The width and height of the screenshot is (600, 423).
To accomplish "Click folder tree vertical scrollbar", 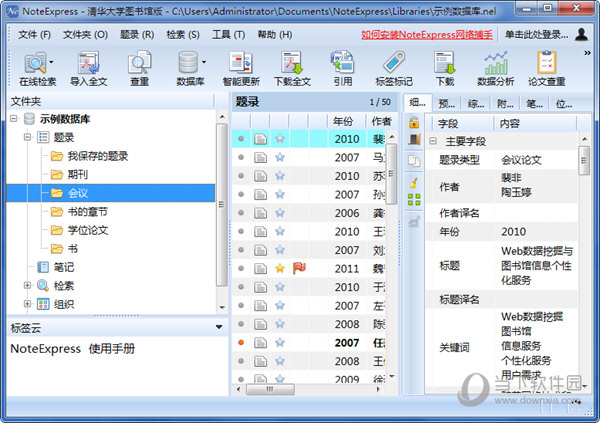I will coord(222,204).
